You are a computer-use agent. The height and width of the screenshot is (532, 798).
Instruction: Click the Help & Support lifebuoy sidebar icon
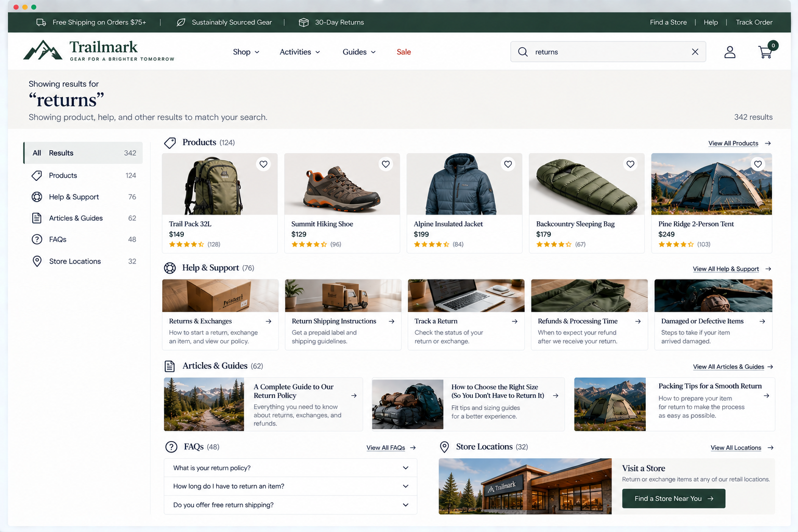coord(37,197)
